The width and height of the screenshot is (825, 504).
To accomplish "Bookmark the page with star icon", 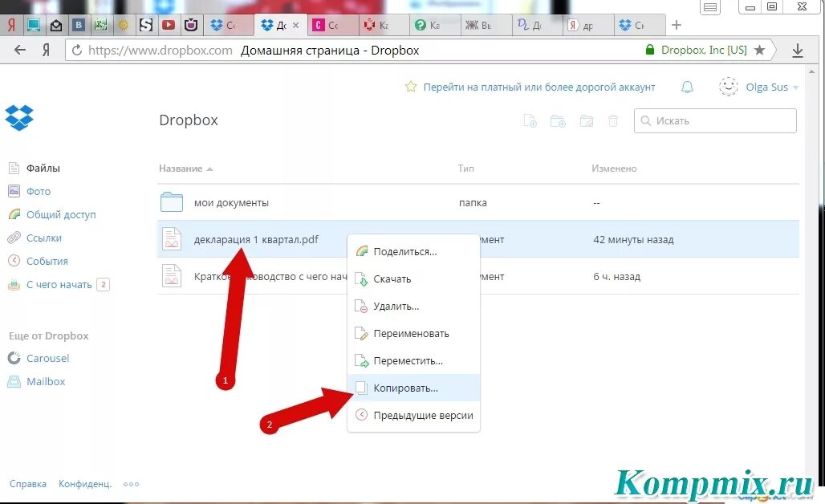I will (759, 50).
